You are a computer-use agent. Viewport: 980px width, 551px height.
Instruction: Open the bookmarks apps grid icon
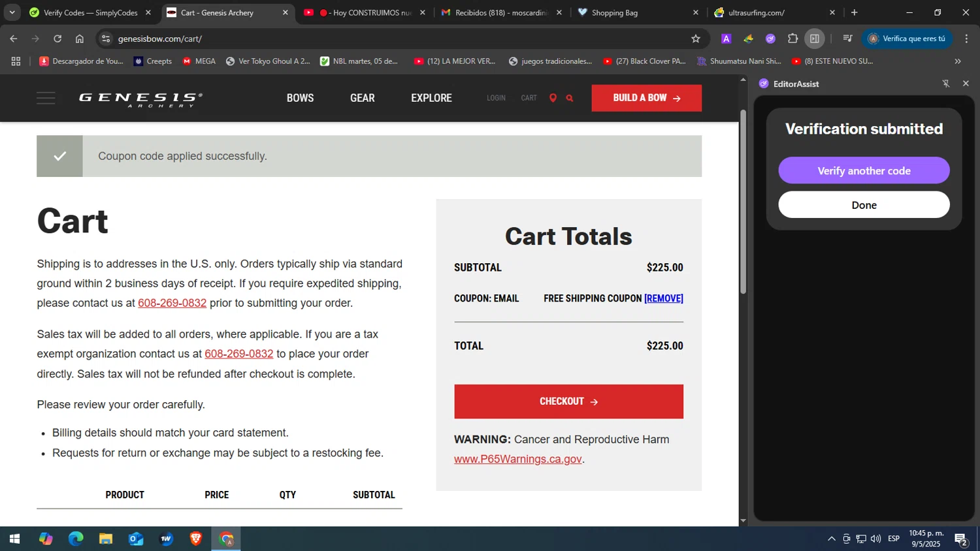pos(16,61)
